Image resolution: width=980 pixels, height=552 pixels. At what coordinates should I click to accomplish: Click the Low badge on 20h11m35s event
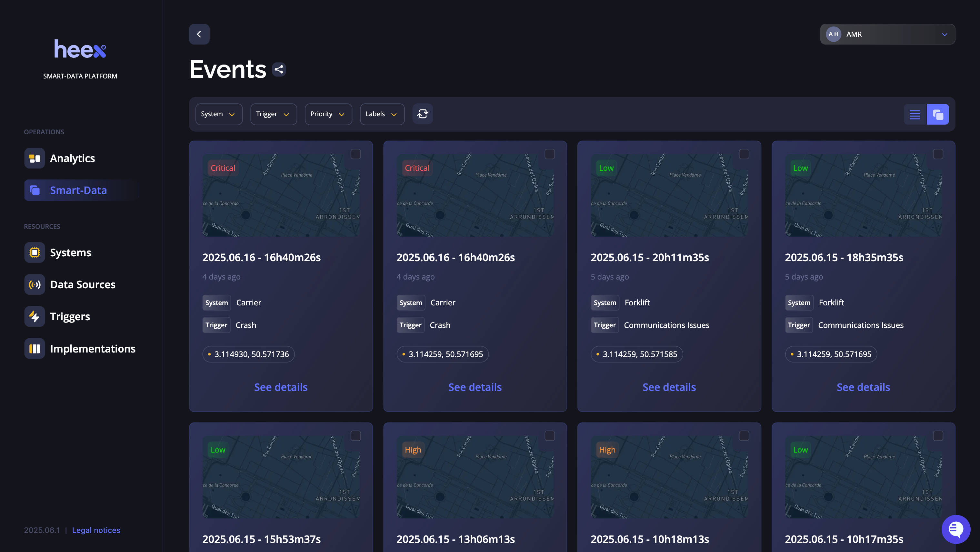pos(606,168)
